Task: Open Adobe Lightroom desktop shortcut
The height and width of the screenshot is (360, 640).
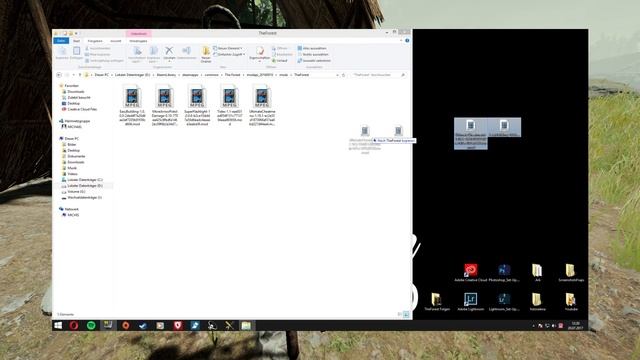Action: pos(471,302)
